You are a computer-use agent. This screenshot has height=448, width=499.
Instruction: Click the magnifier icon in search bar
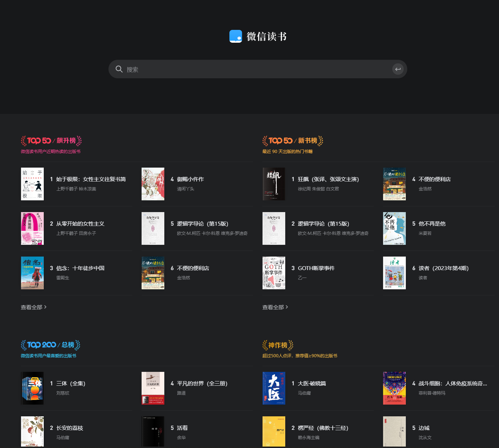coord(119,69)
